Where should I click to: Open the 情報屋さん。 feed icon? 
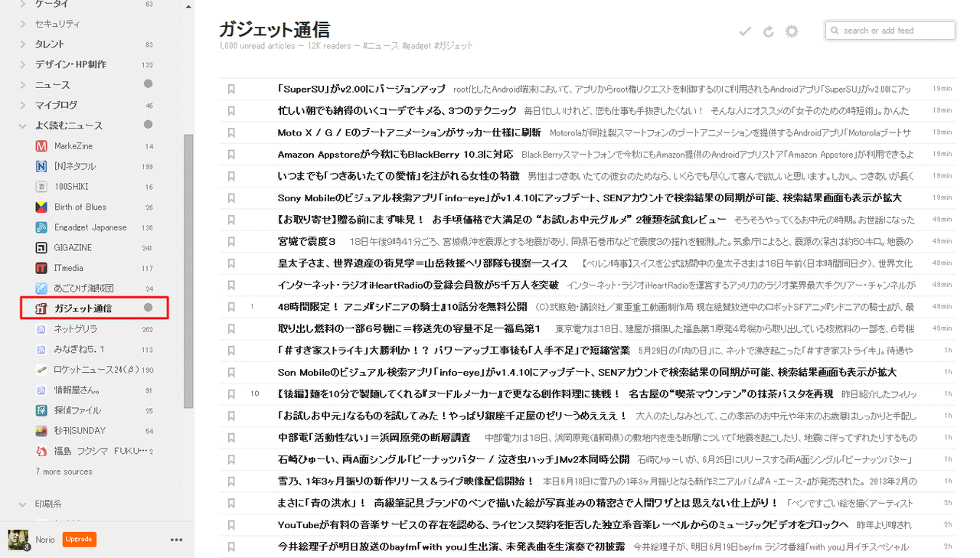coord(41,390)
